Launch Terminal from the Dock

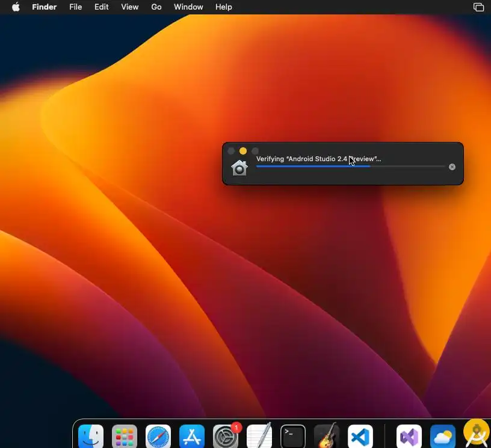coord(293,437)
